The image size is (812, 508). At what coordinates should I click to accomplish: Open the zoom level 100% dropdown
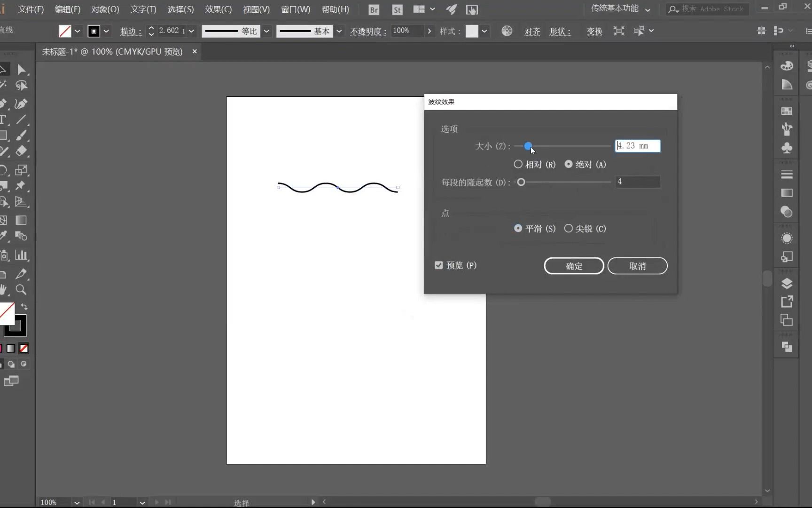click(x=77, y=502)
